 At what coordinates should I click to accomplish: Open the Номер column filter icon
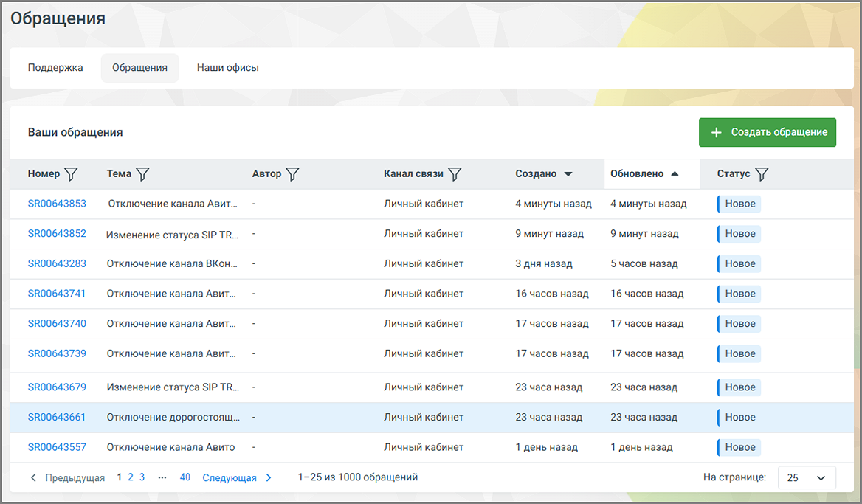point(71,174)
